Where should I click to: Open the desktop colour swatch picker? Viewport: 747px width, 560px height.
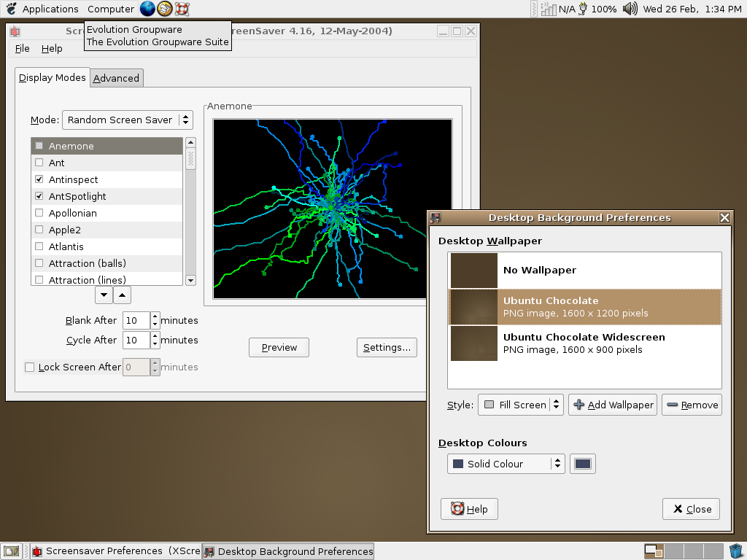(583, 464)
